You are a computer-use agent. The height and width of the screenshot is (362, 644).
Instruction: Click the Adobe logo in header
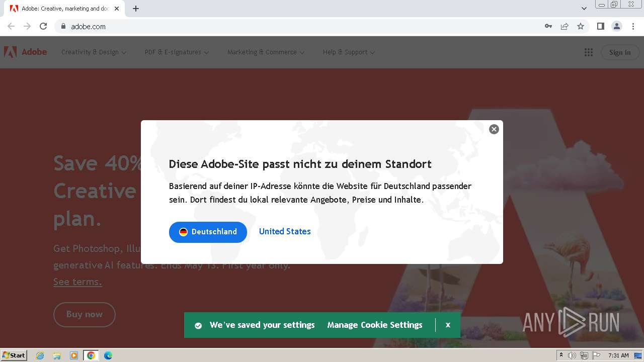click(x=26, y=52)
